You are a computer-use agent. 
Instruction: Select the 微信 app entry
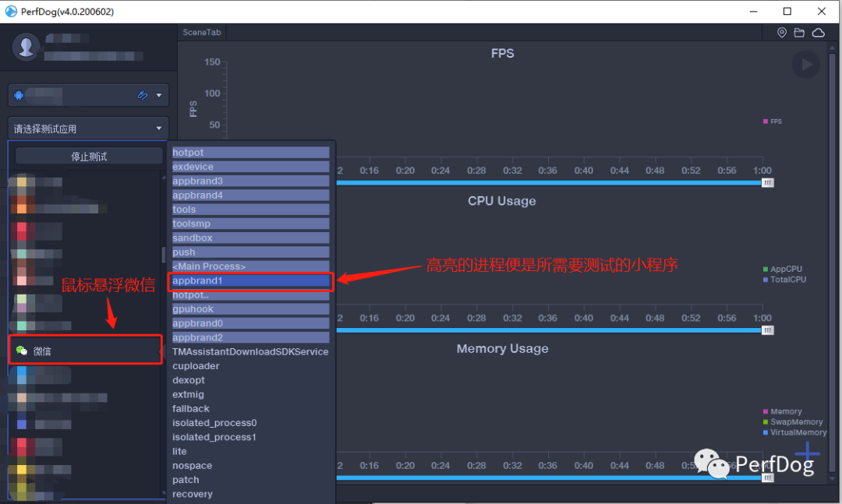coord(86,351)
